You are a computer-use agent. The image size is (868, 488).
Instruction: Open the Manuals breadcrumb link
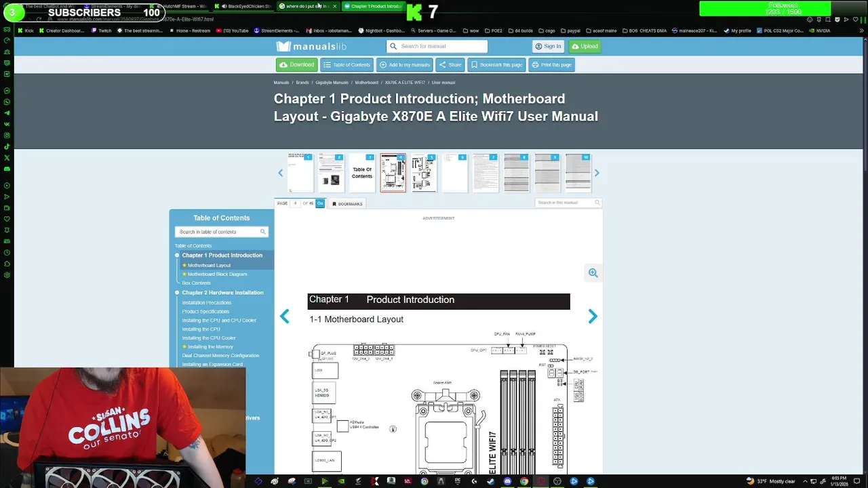pos(281,83)
